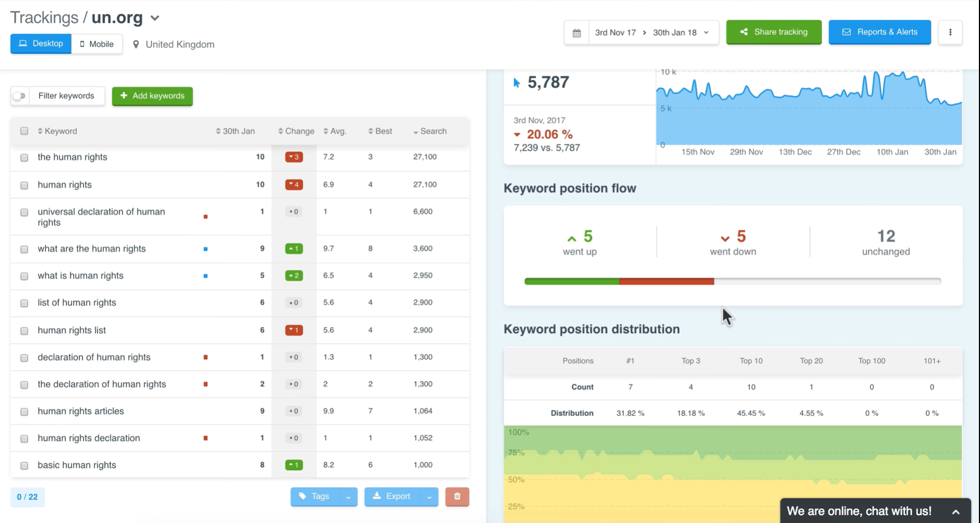Click green segment of position flow bar
Viewport: 980px width, 523px height.
coord(572,281)
